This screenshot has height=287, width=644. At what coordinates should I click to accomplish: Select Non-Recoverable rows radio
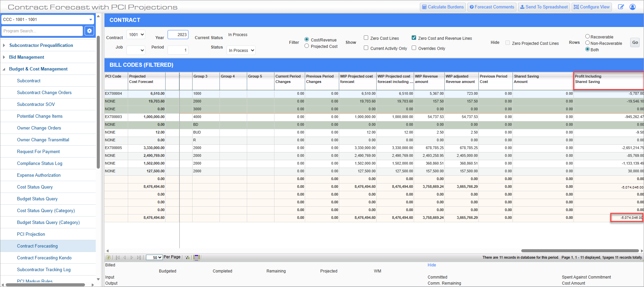tap(587, 43)
